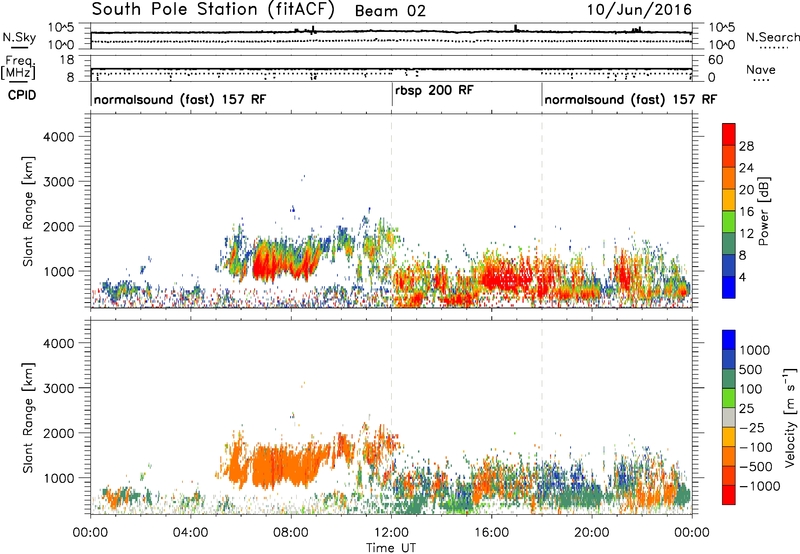The height and width of the screenshot is (554, 800).
Task: Select the teal 8–12 dB Power segment
Action: pyautogui.click(x=729, y=243)
